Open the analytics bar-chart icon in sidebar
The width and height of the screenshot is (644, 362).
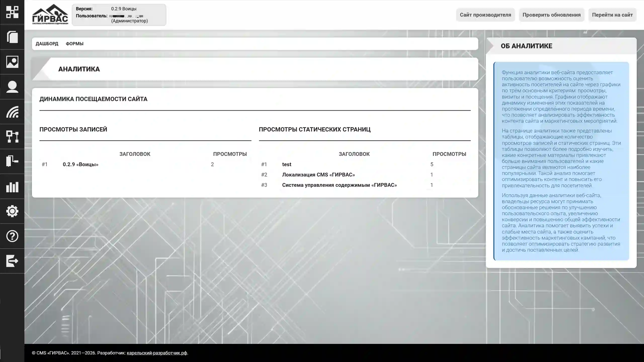(x=12, y=187)
